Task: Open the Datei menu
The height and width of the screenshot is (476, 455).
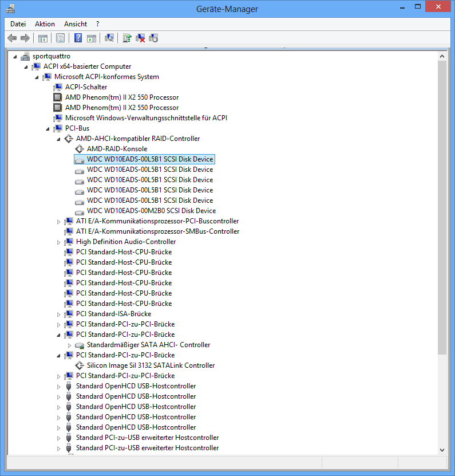Action: click(18, 24)
